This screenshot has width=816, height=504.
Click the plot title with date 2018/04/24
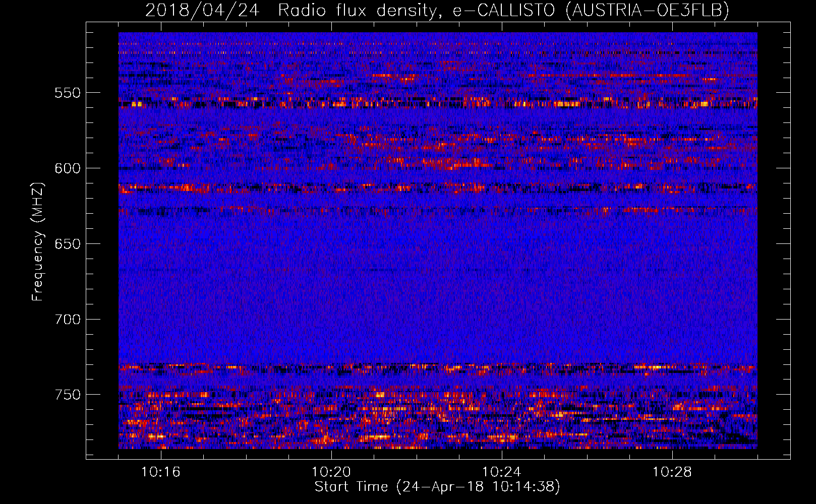point(437,10)
